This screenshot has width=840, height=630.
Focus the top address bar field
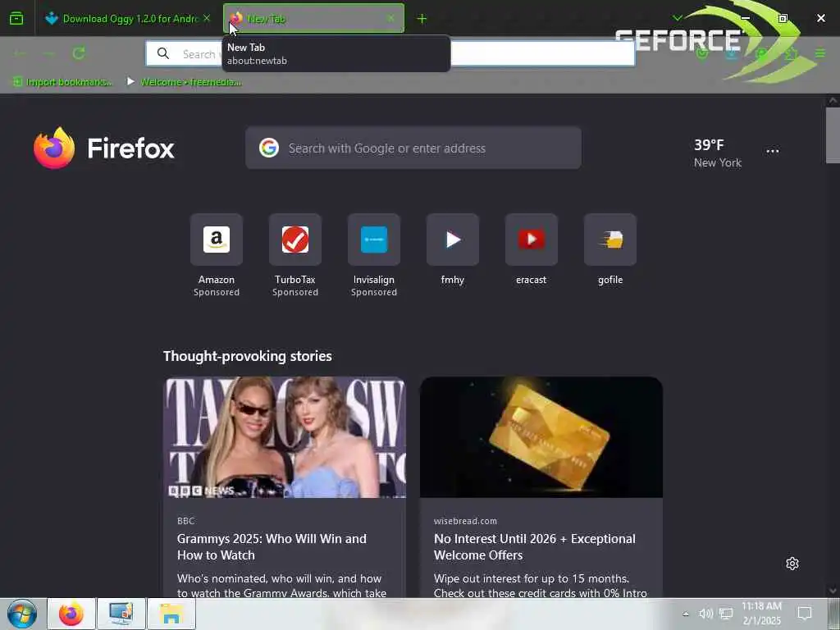390,53
